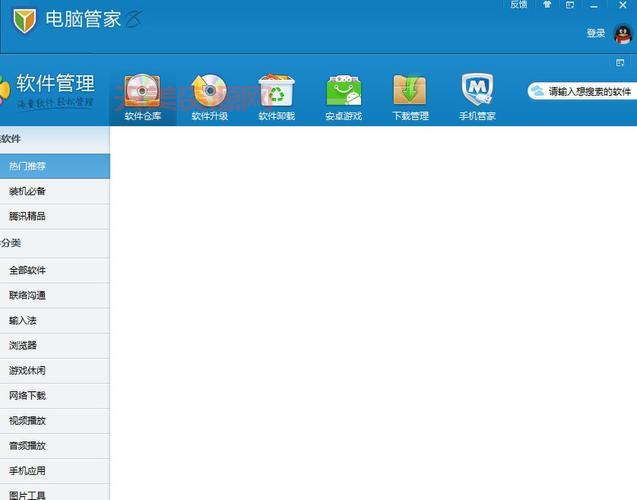Select 手机应用 category
This screenshot has height=500, width=637.
[x=55, y=471]
